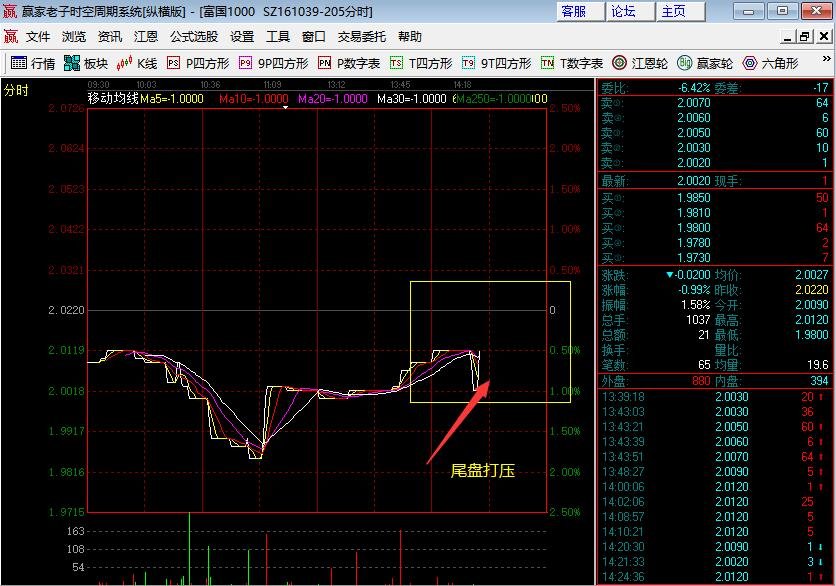Viewport: 836px width, 586px height.
Task: Open the 交易委托 menu
Action: [x=361, y=36]
